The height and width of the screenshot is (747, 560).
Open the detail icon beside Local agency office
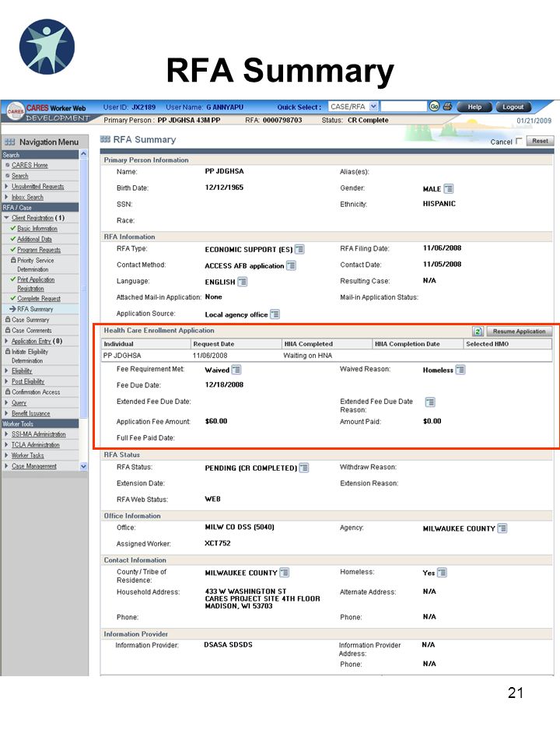click(x=275, y=314)
